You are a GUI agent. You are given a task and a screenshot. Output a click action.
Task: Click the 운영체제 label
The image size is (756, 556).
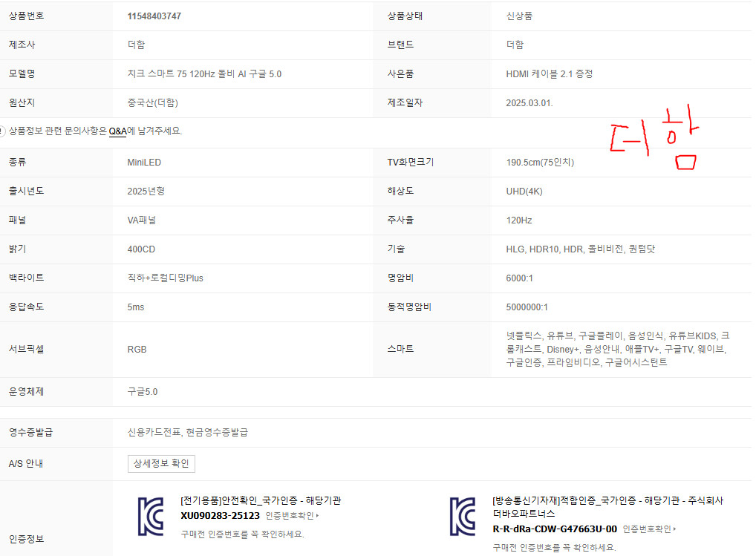coord(27,392)
